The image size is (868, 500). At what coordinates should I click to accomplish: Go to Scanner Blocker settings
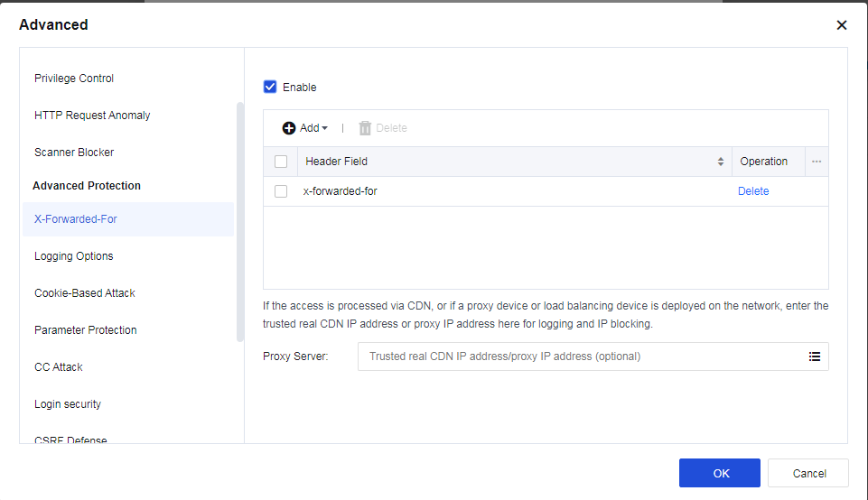click(74, 153)
